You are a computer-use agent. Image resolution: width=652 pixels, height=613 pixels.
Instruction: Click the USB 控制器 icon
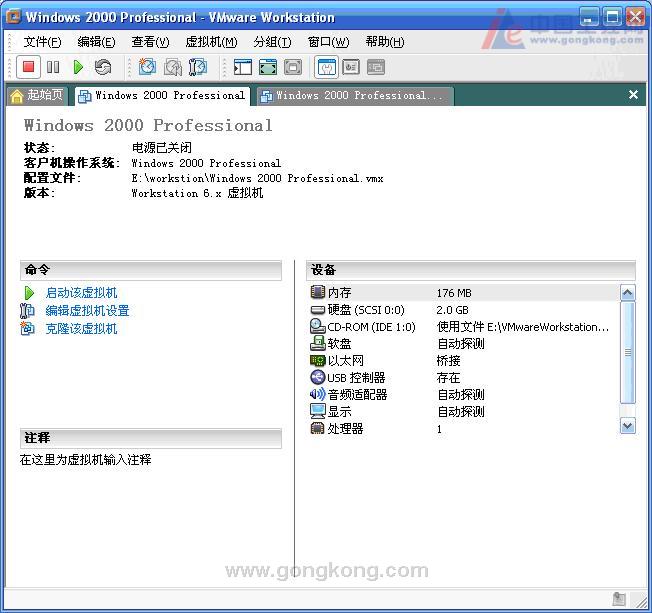pyautogui.click(x=318, y=377)
